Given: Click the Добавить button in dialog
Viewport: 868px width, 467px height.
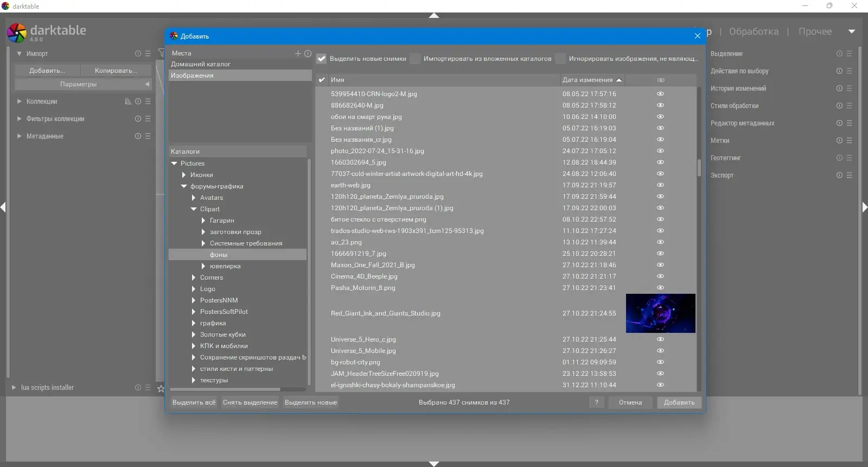Looking at the screenshot, I should coord(679,402).
